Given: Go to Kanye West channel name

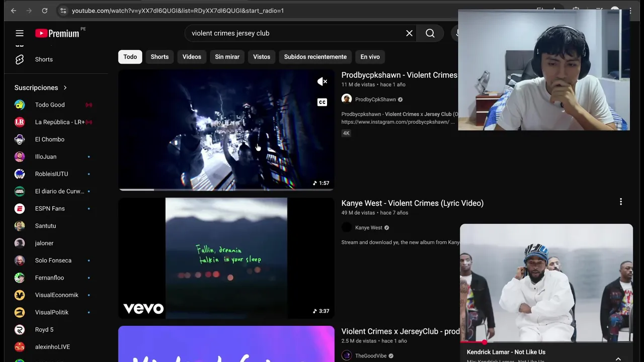Looking at the screenshot, I should point(369,228).
